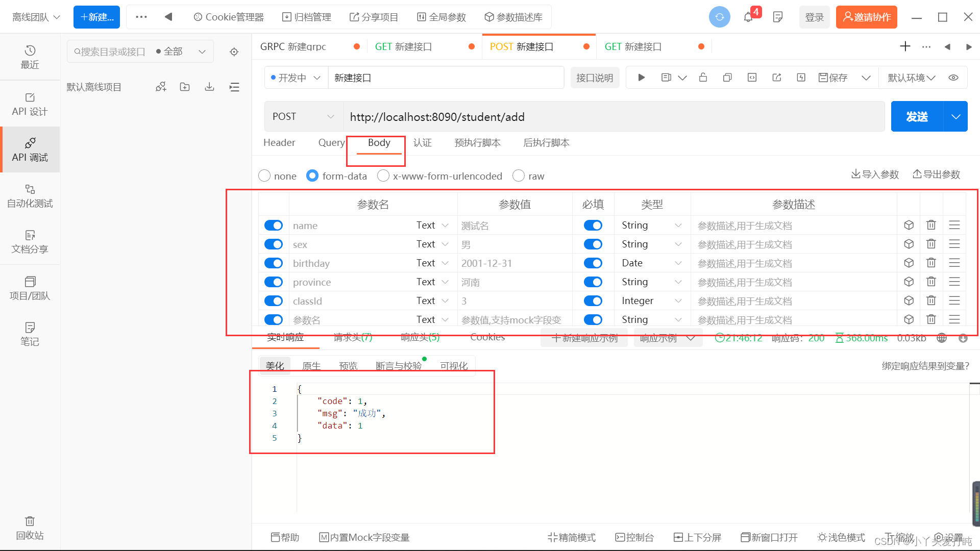Image resolution: width=980 pixels, height=551 pixels.
Task: Click the share export icon in toolbar
Action: point(776,78)
